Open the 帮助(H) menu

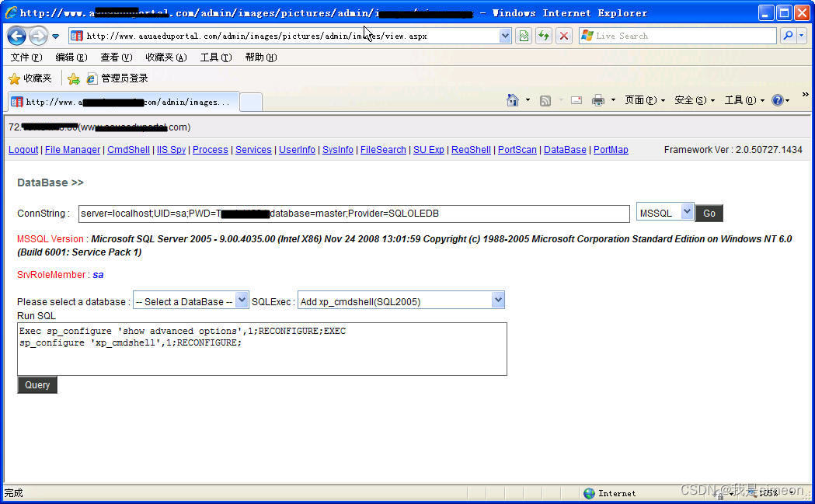pyautogui.click(x=260, y=57)
